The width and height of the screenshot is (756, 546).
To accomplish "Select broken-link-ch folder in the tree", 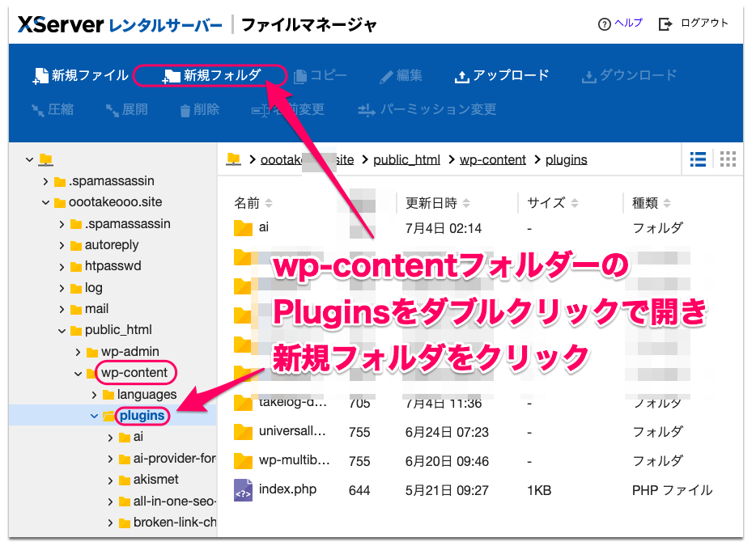I will click(174, 523).
